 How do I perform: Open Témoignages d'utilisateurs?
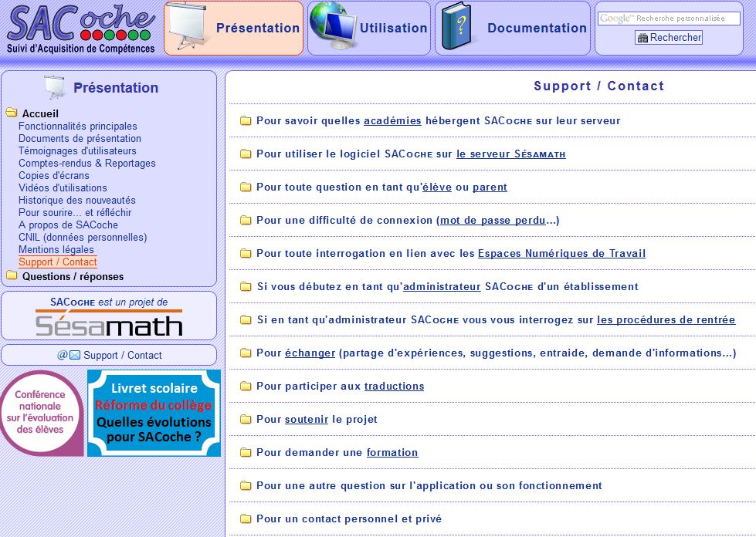[77, 150]
